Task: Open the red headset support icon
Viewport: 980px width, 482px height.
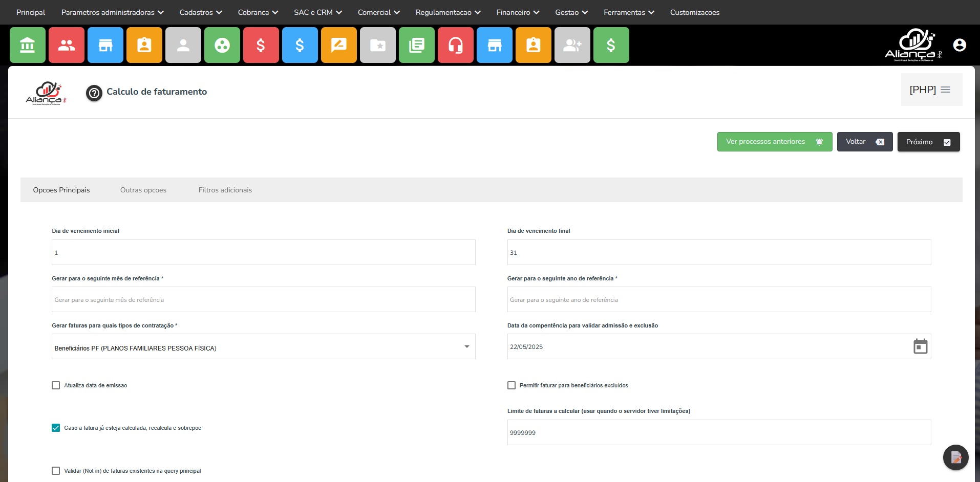Action: (x=456, y=46)
